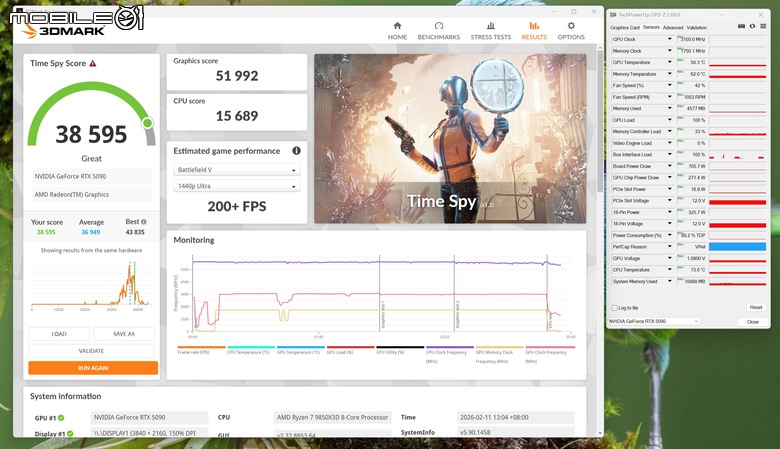780x449 pixels.
Task: Click the Reset button in GPU-Z
Action: coord(756,307)
